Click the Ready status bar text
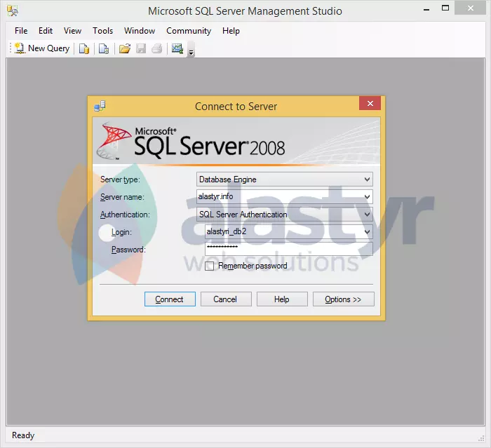 pyautogui.click(x=23, y=435)
